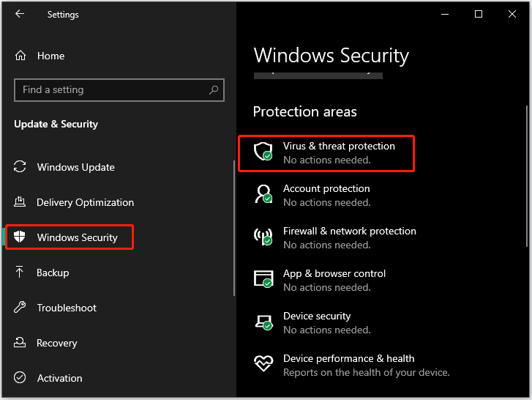The height and width of the screenshot is (400, 532).
Task: Click the Virus & threat protection shield icon
Action: (x=263, y=152)
